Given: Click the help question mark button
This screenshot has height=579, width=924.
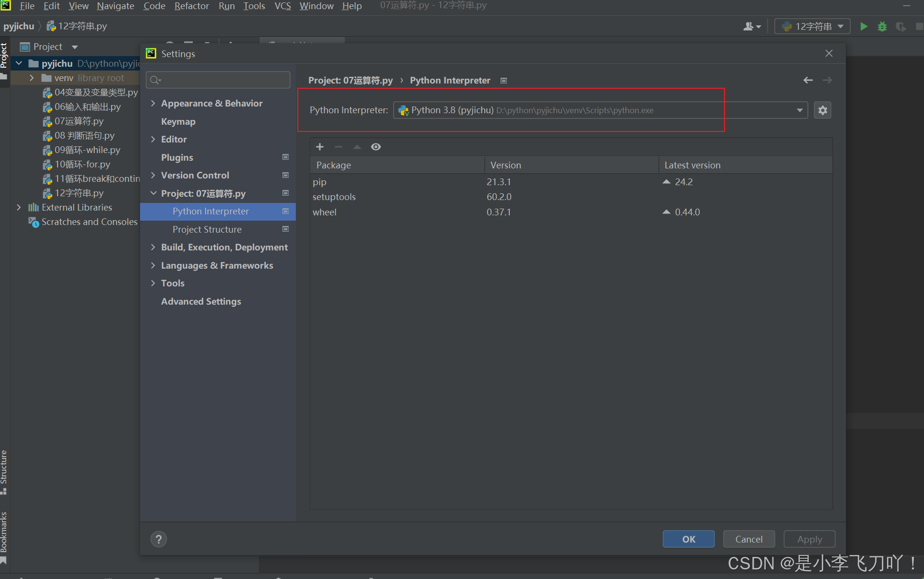Looking at the screenshot, I should coord(159,539).
